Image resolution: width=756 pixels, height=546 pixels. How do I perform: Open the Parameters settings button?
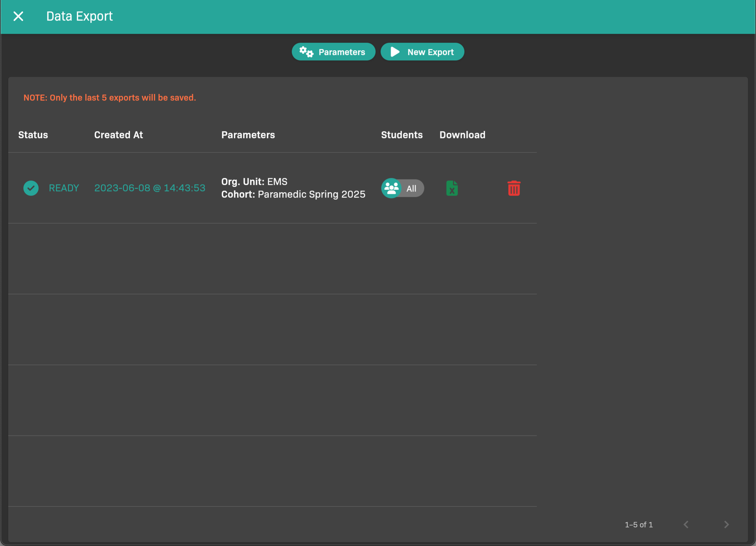click(341, 52)
